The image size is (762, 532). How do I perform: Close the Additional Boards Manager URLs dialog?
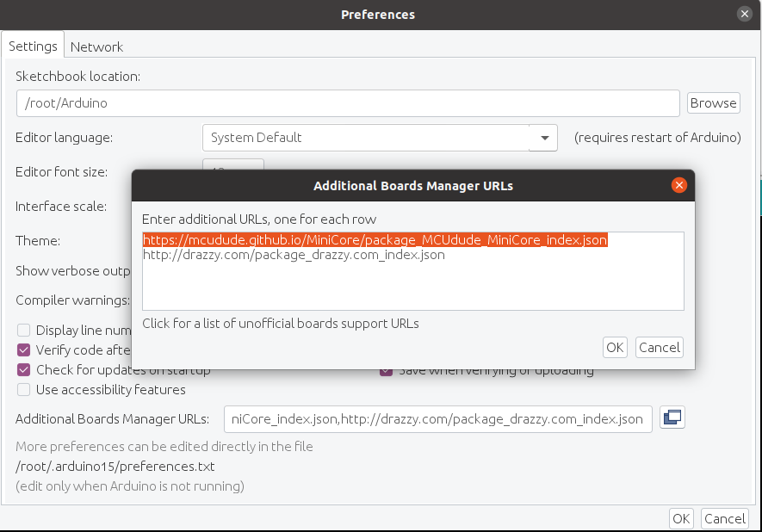(x=678, y=185)
